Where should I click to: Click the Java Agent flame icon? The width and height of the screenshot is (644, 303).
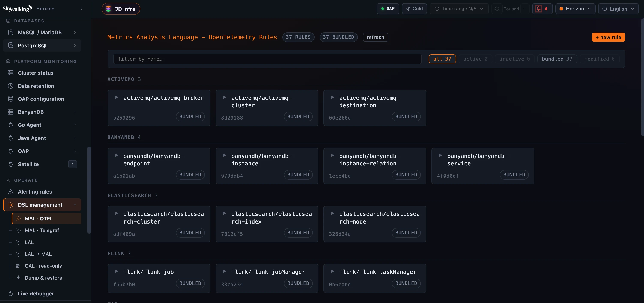click(10, 138)
